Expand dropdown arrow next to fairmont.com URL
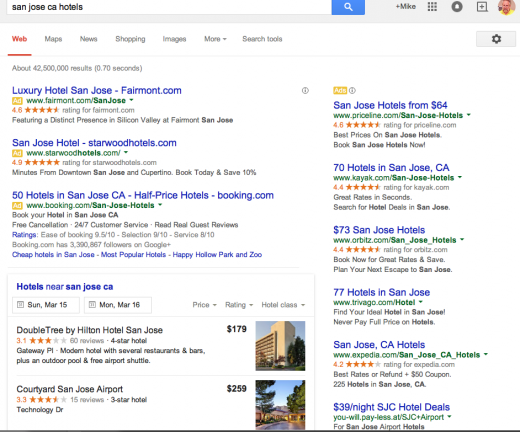Screen dimensions: 520x432 click(x=131, y=100)
